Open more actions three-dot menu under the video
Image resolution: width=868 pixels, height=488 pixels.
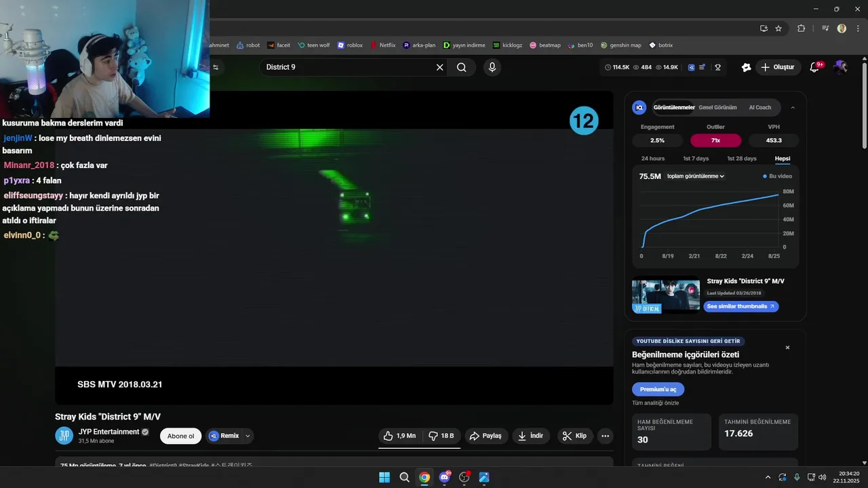pyautogui.click(x=606, y=436)
